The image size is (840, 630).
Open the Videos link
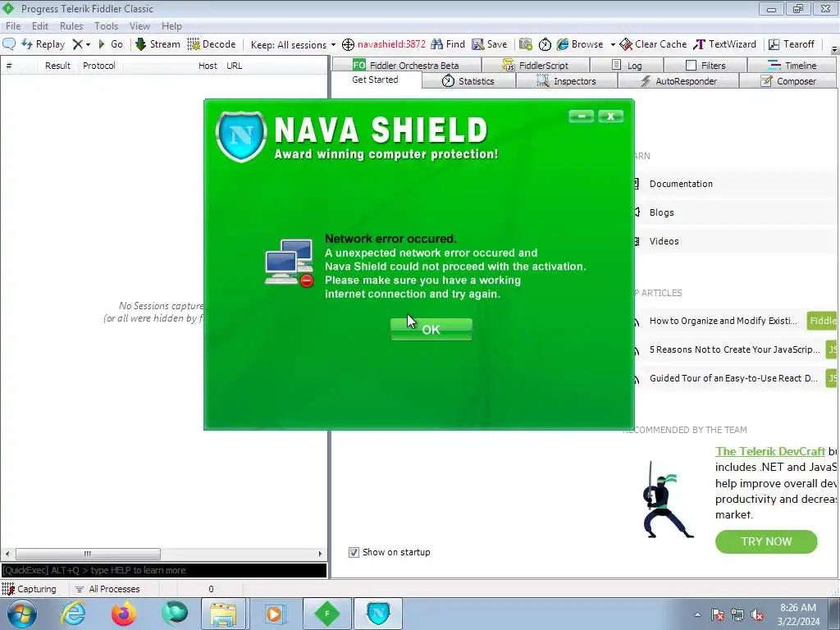click(664, 241)
